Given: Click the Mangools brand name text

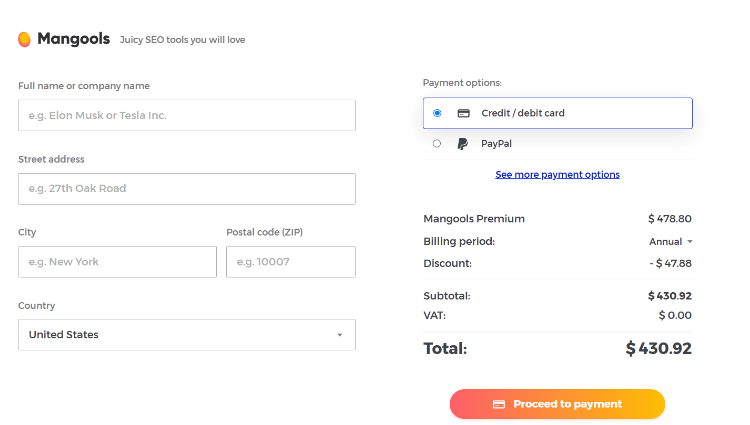Looking at the screenshot, I should tap(74, 39).
